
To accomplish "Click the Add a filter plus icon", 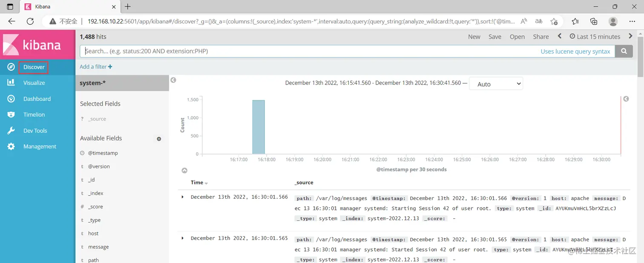I will (110, 66).
